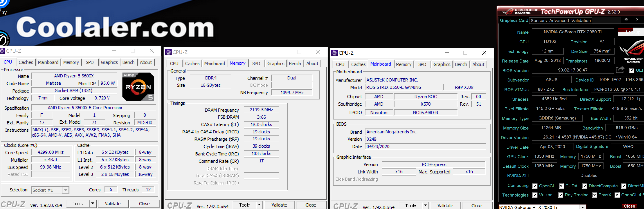Switch to Caches tab in CPU window
Screen dimensions: 644x209
[26, 62]
